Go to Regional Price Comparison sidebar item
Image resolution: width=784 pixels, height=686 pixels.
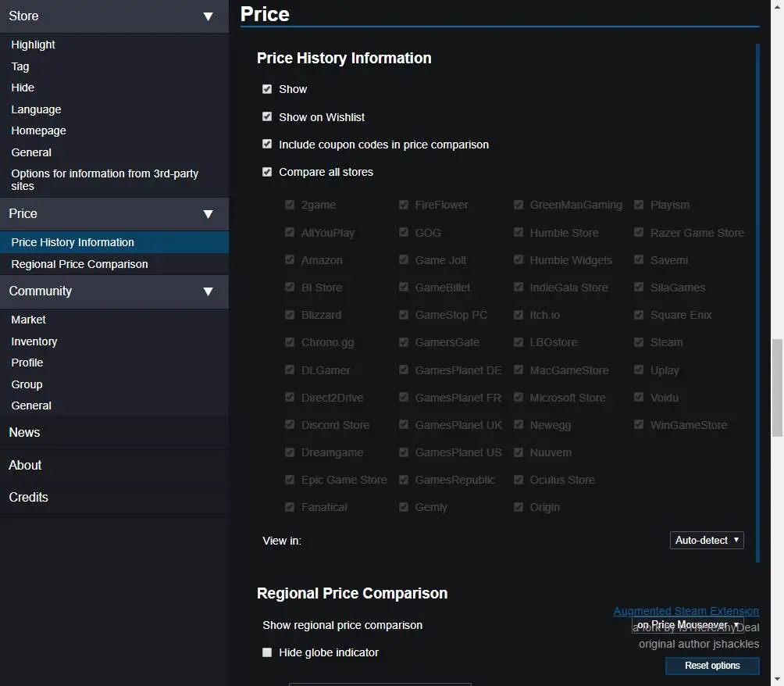pos(80,264)
